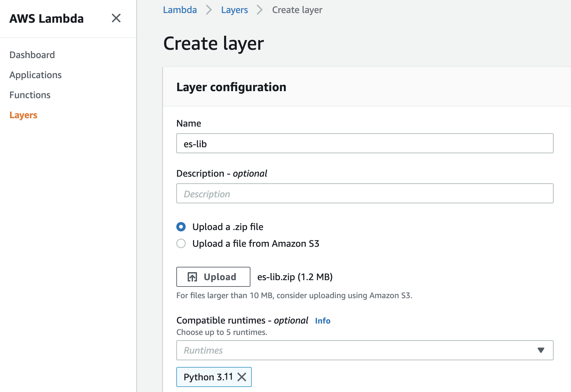571x392 pixels.
Task: Click the es-lib.zip (1.2 MB) file label
Action: (295, 277)
